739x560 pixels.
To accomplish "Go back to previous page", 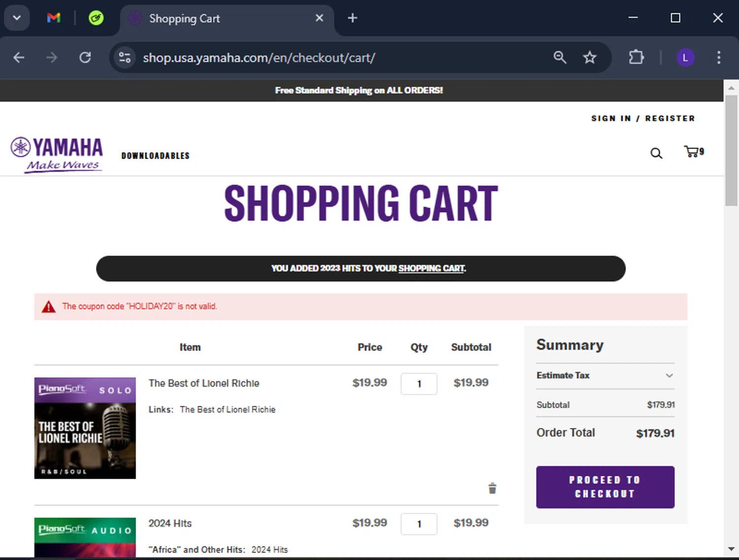I will click(19, 58).
